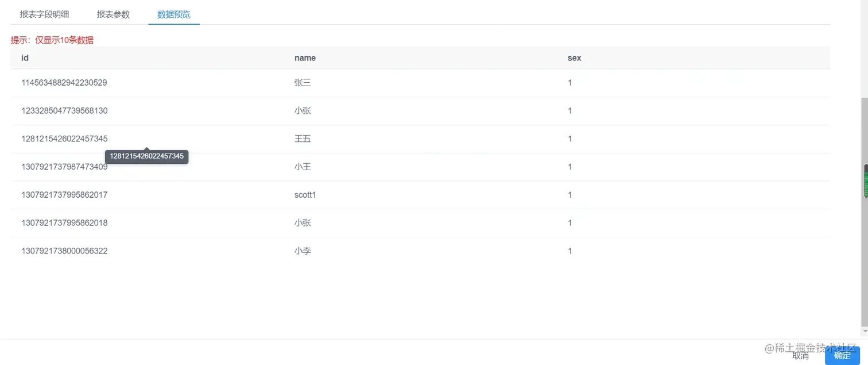The height and width of the screenshot is (365, 868).
Task: Click the name cell 小李
Action: [x=303, y=251]
